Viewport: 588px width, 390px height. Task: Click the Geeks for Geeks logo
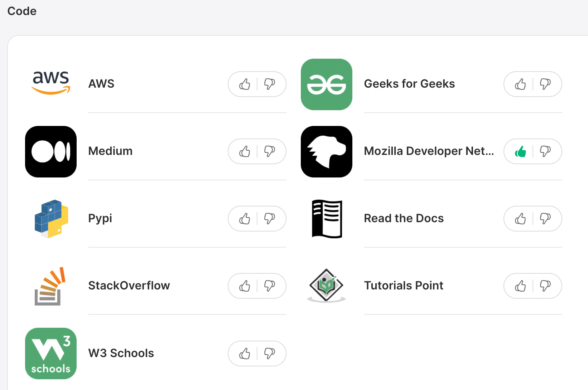pos(327,84)
